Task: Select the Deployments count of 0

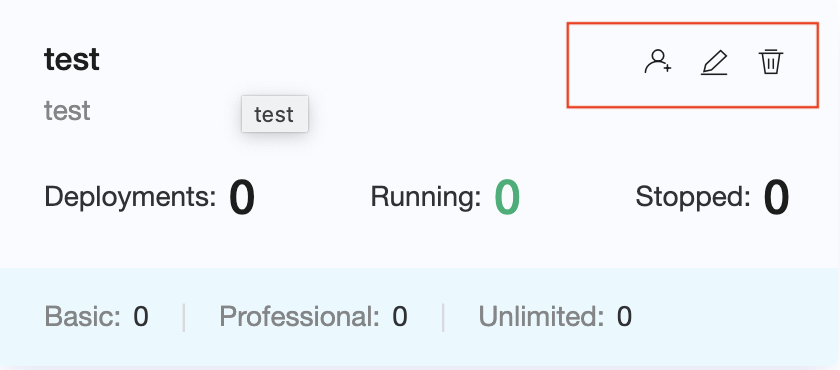Action: 242,198
